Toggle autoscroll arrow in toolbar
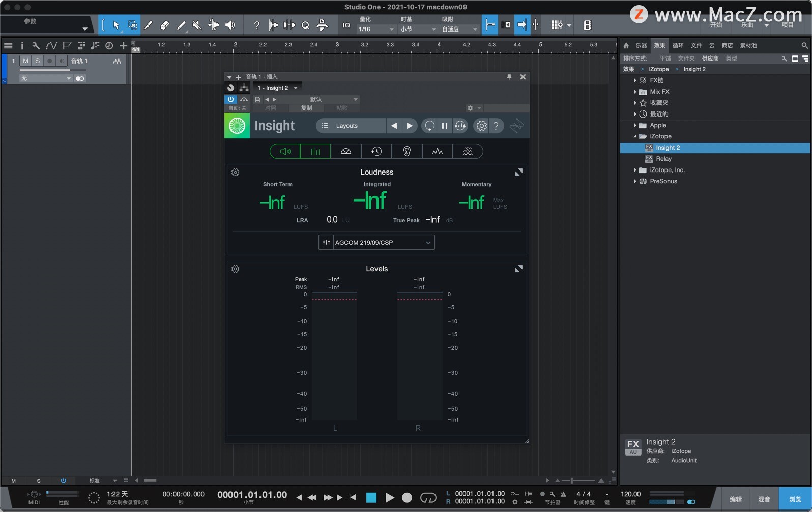The width and height of the screenshot is (812, 512). (x=522, y=24)
